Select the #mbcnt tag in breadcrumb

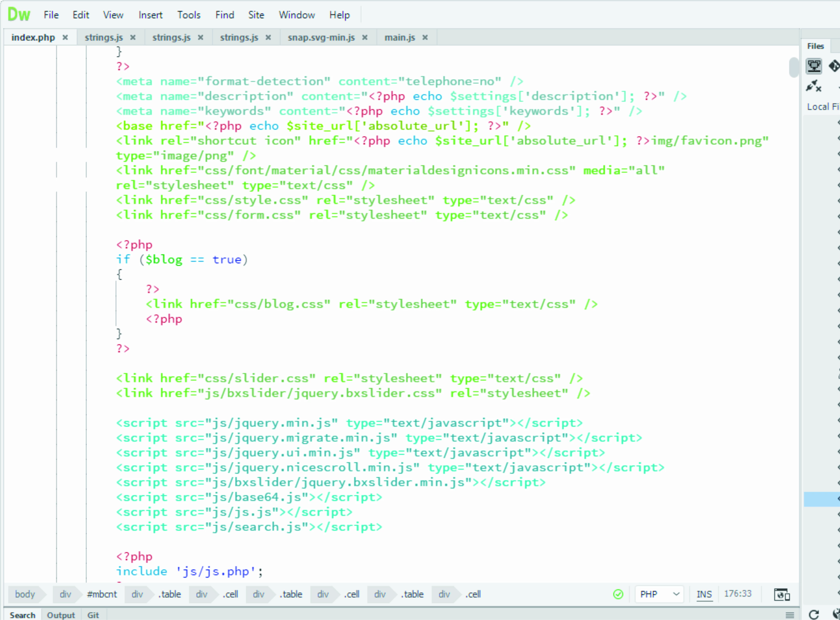102,594
